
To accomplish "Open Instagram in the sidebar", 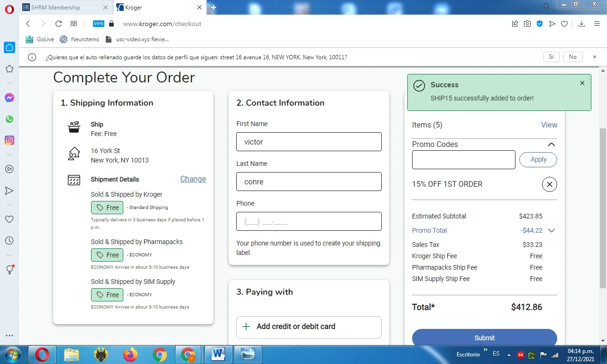I will pyautogui.click(x=9, y=140).
